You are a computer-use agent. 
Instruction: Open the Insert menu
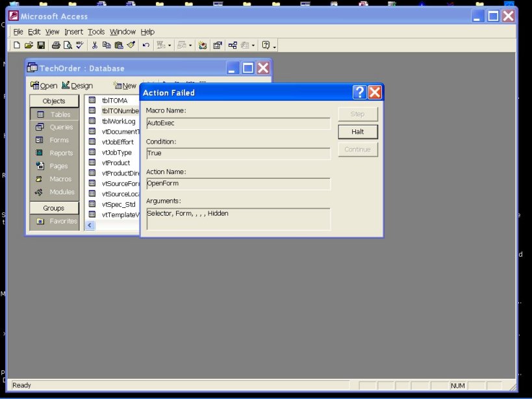pyautogui.click(x=73, y=32)
